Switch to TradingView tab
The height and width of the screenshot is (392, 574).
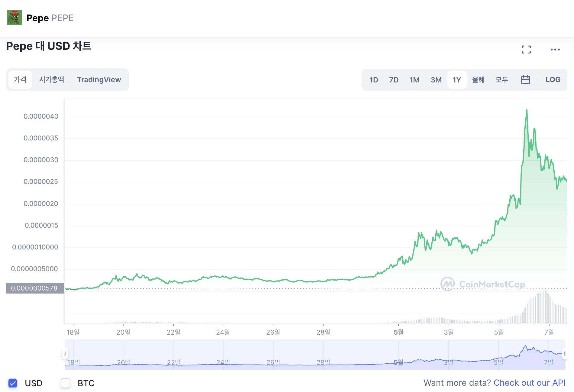coord(99,80)
